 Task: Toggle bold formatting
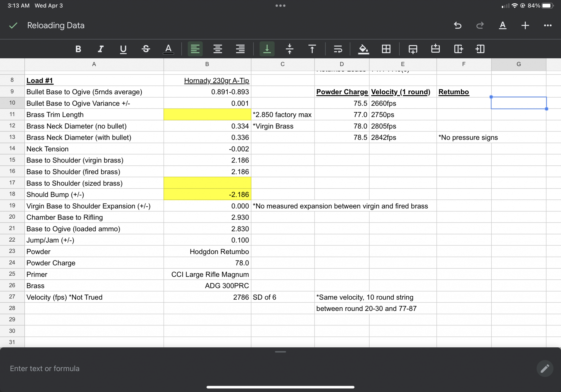click(x=78, y=49)
